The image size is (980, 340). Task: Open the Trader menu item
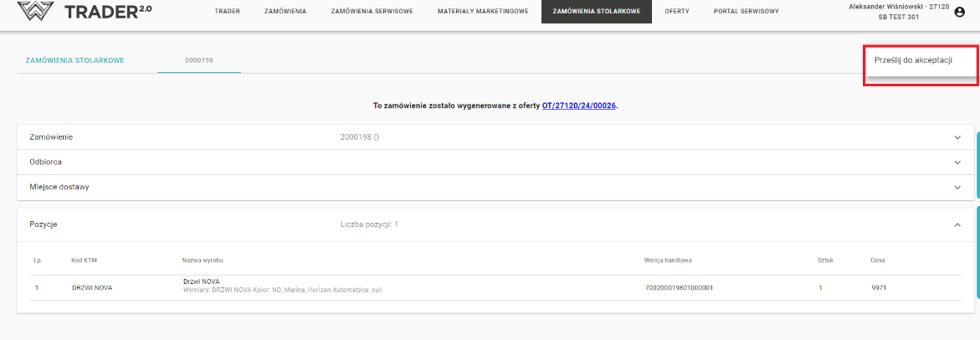tap(228, 12)
